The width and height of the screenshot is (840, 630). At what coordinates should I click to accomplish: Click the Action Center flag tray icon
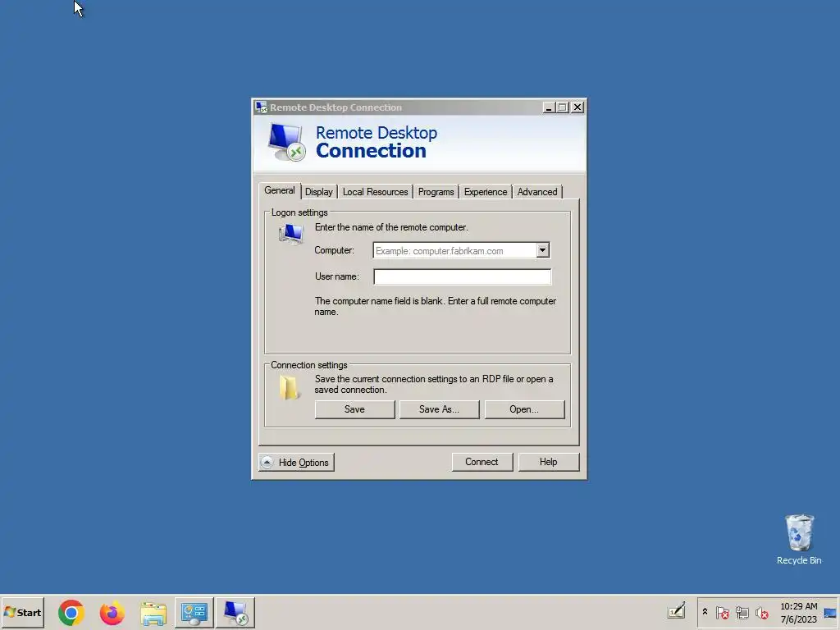[x=722, y=613]
